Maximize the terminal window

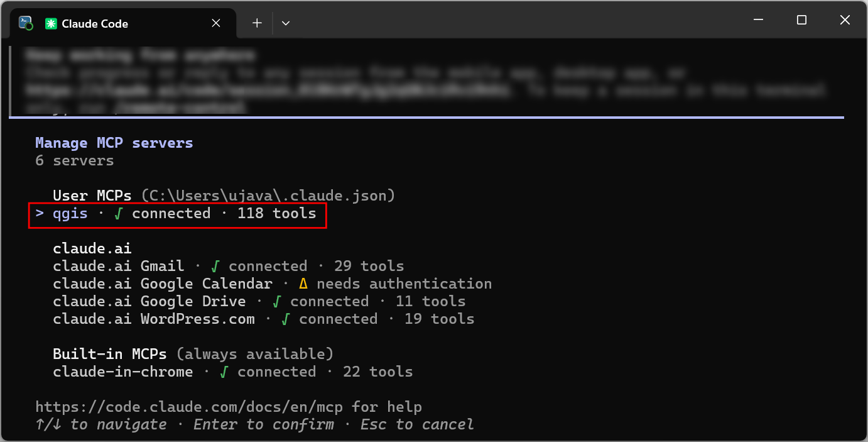click(801, 20)
